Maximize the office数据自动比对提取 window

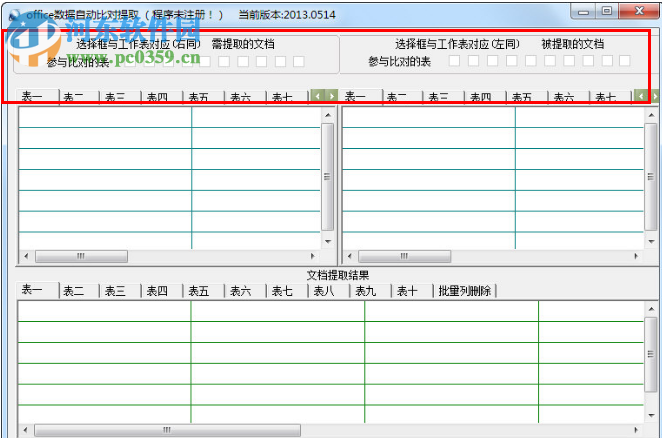pyautogui.click(x=607, y=11)
